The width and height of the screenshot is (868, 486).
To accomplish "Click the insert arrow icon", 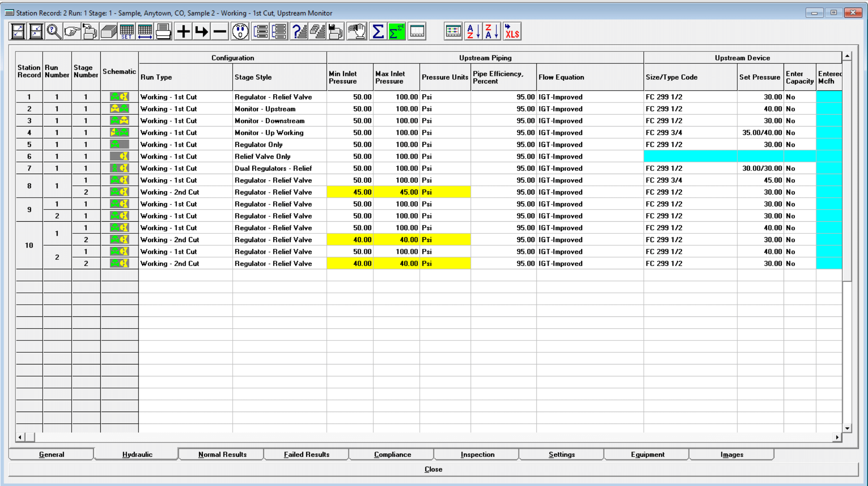I will tap(201, 32).
